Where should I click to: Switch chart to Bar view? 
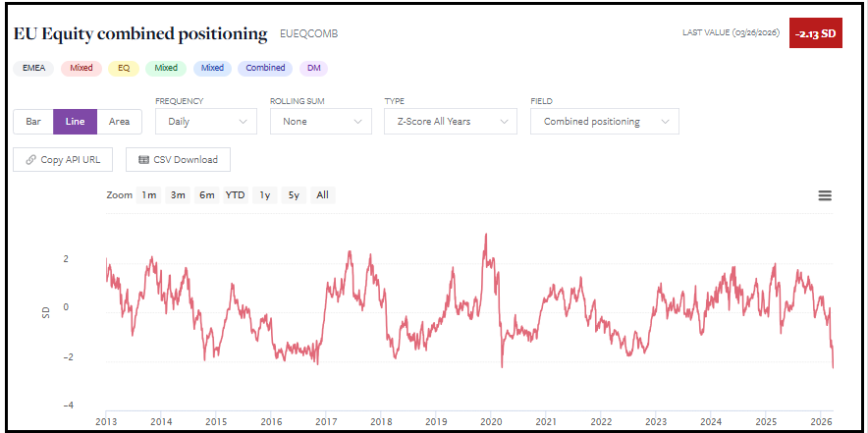[x=33, y=122]
